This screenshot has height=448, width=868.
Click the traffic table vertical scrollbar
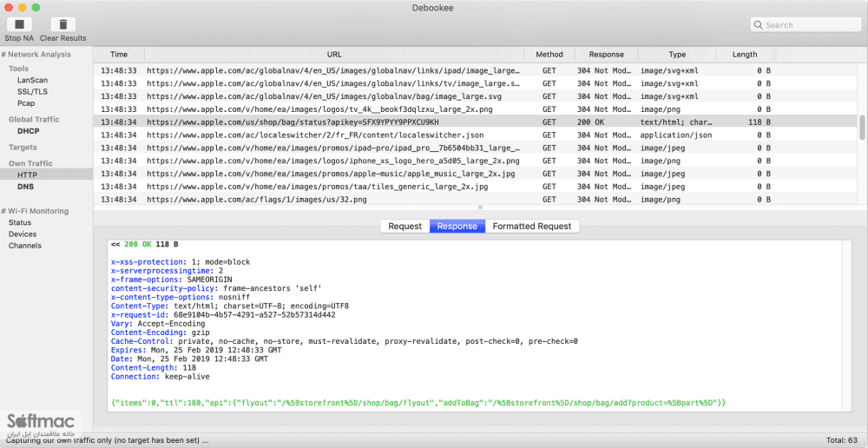(861, 128)
